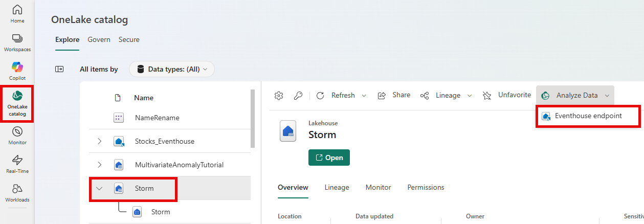Switch to the Govern tab
Viewport: 644px width, 224px height.
99,39
